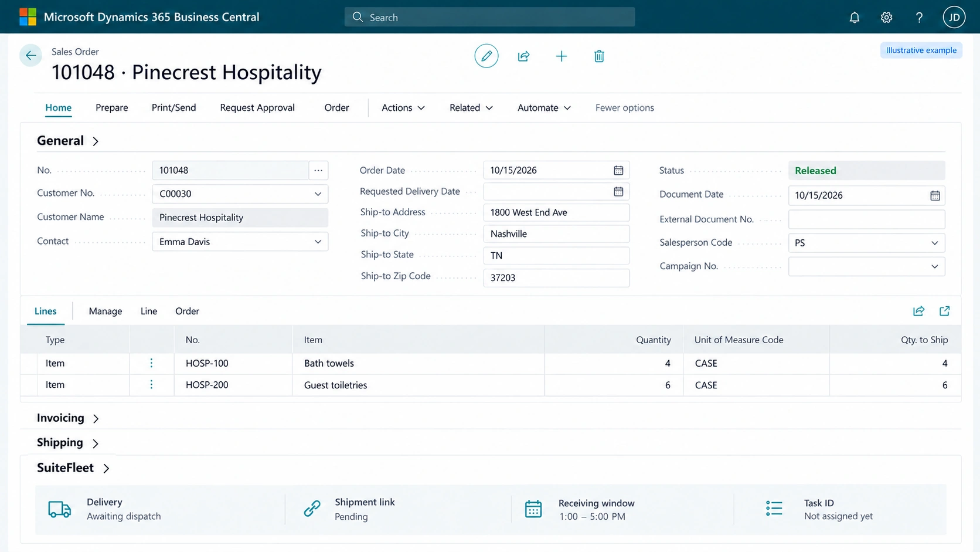Open the Actions menu dropdown
The height and width of the screenshot is (552, 980).
click(x=403, y=107)
